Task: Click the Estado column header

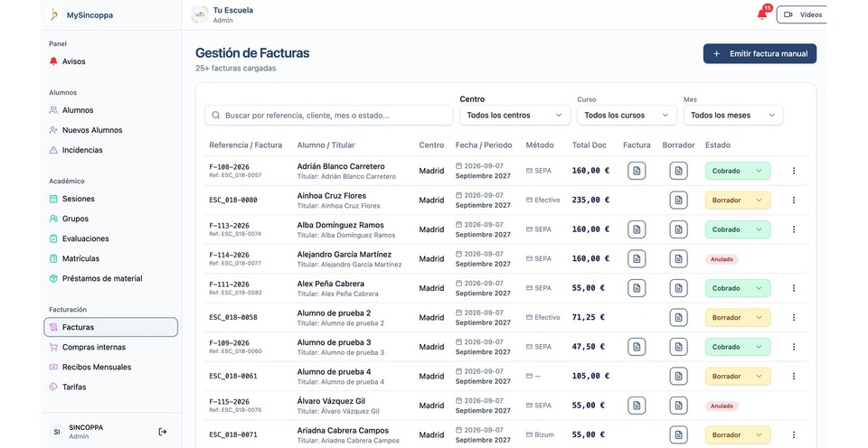Action: click(717, 145)
